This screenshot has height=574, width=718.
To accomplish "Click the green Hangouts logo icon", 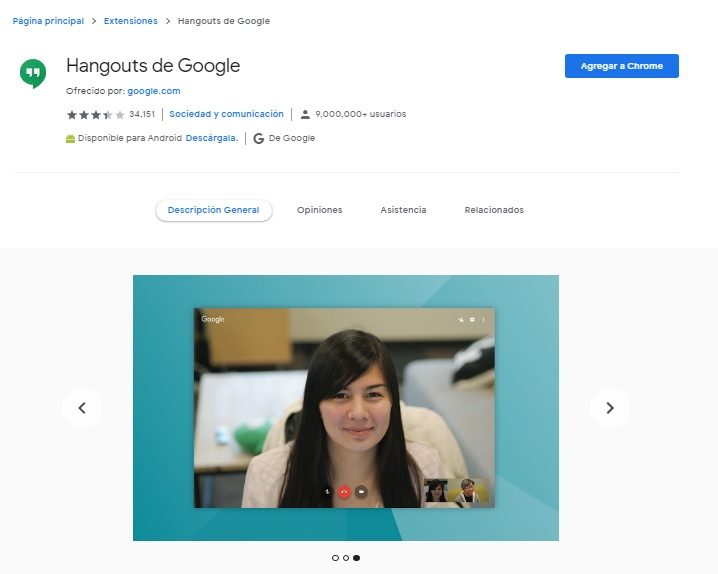I will pos(33,73).
